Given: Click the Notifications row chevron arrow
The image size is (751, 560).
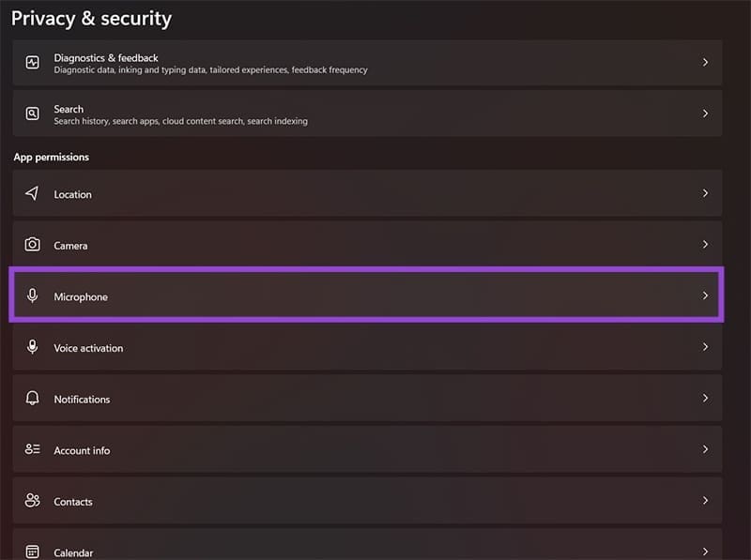Looking at the screenshot, I should [705, 399].
